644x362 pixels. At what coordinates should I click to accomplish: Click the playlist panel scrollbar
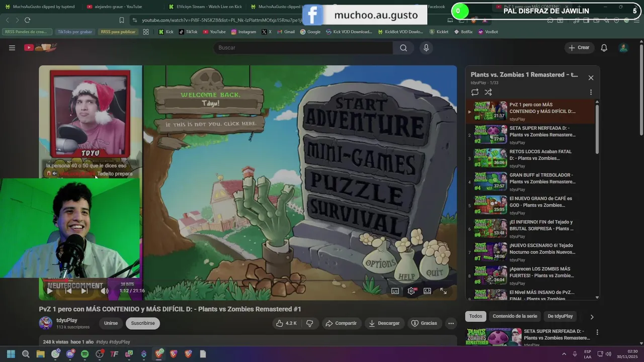(x=597, y=128)
